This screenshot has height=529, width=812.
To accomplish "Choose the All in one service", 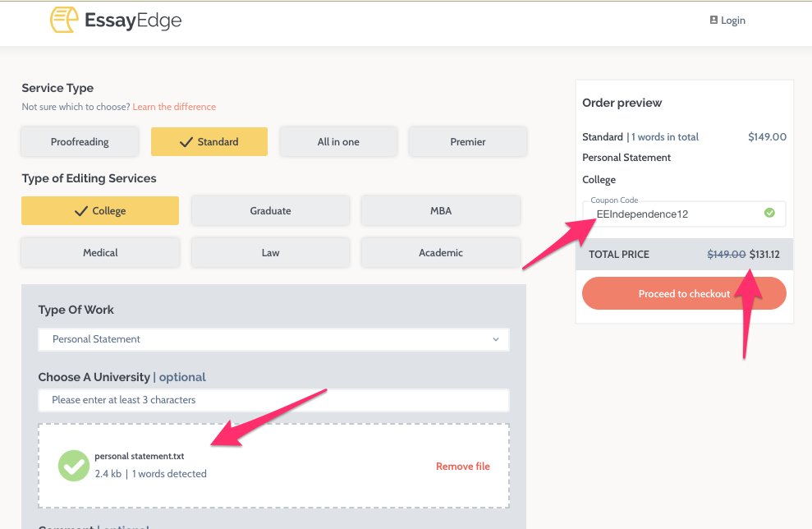I will (338, 142).
